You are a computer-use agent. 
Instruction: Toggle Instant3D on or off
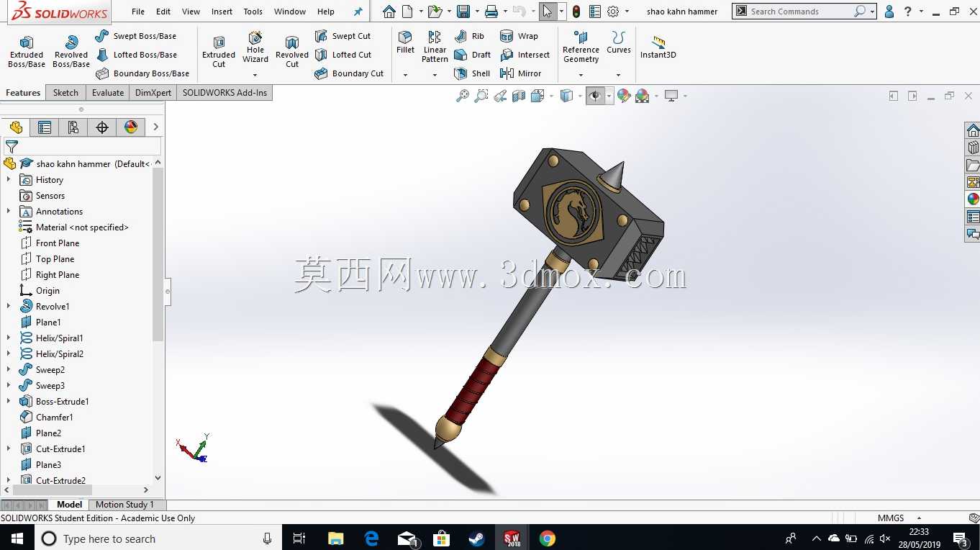(658, 48)
